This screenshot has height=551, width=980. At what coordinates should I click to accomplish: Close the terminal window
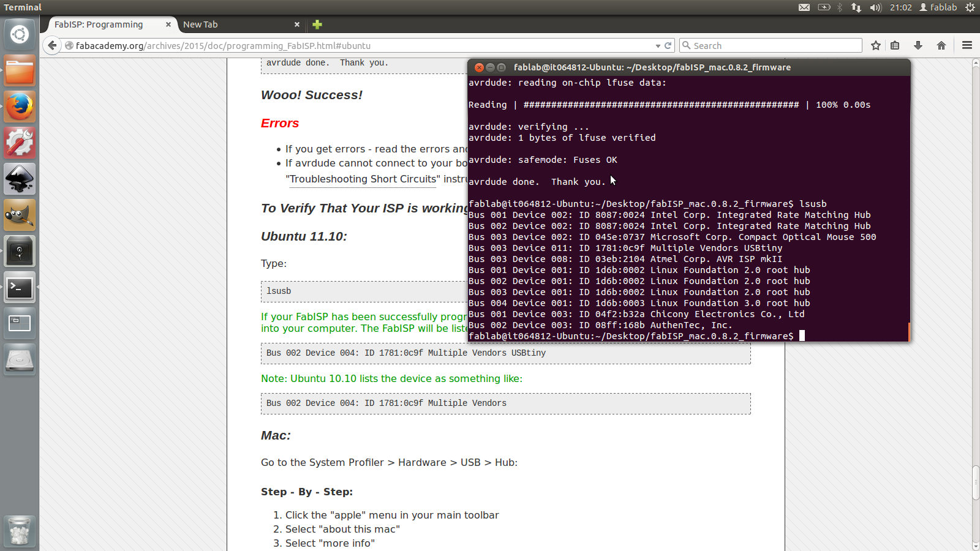pyautogui.click(x=480, y=67)
